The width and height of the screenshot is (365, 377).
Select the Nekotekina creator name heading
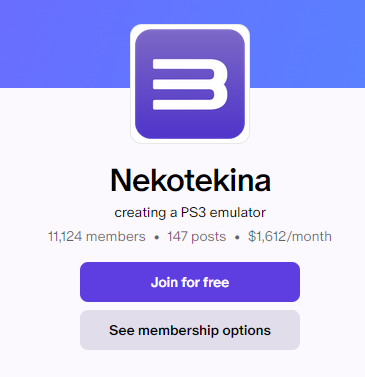click(190, 180)
